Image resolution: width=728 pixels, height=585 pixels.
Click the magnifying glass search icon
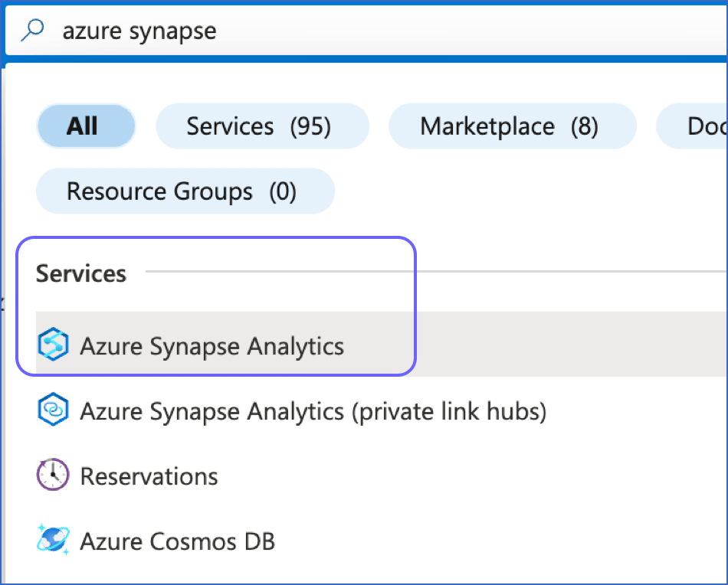click(x=33, y=31)
